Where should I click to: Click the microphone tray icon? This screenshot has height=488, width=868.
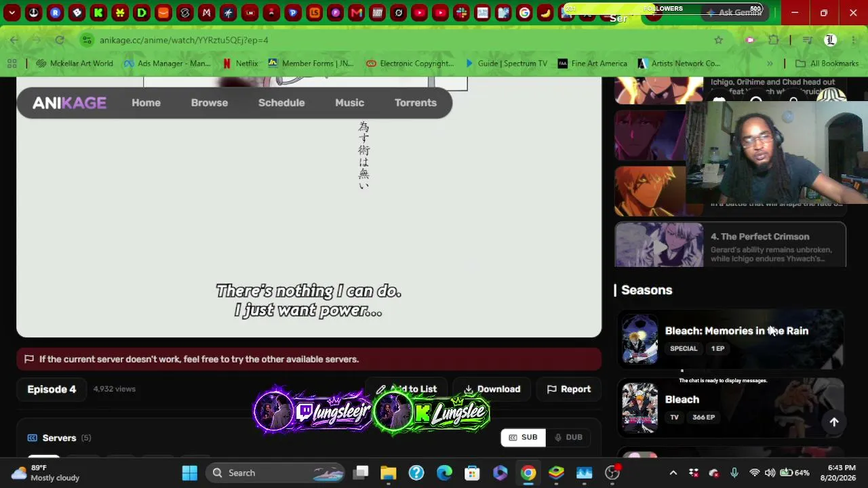click(734, 472)
